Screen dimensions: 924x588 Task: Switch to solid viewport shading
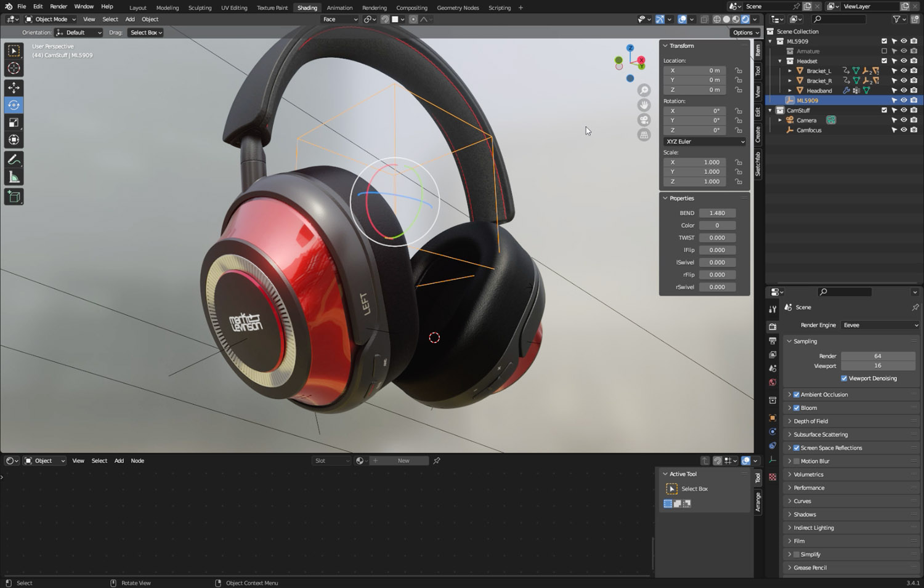(726, 19)
